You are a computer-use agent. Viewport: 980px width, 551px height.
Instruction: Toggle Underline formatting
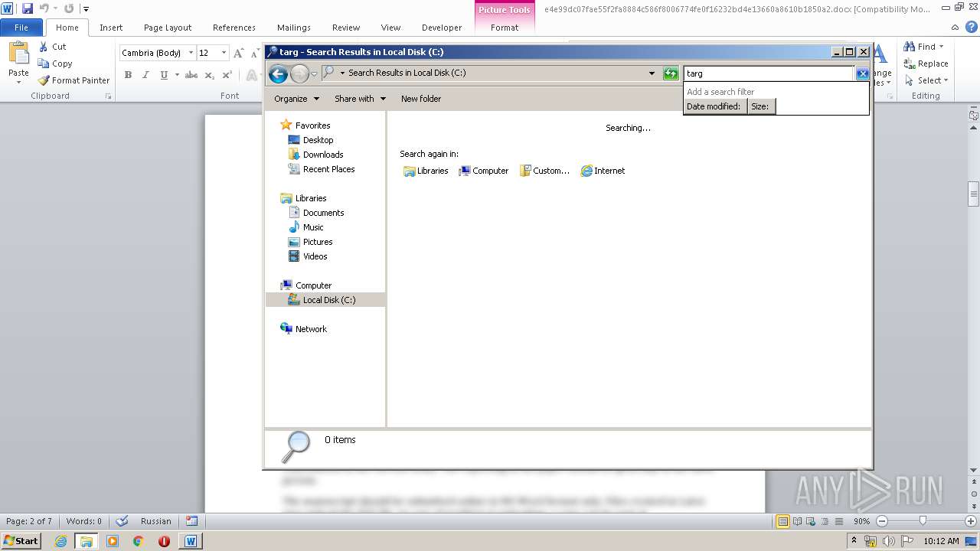(x=164, y=75)
